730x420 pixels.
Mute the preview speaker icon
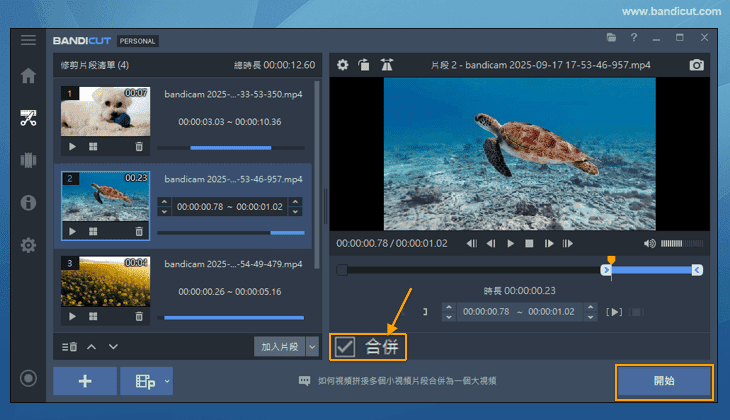coord(649,244)
